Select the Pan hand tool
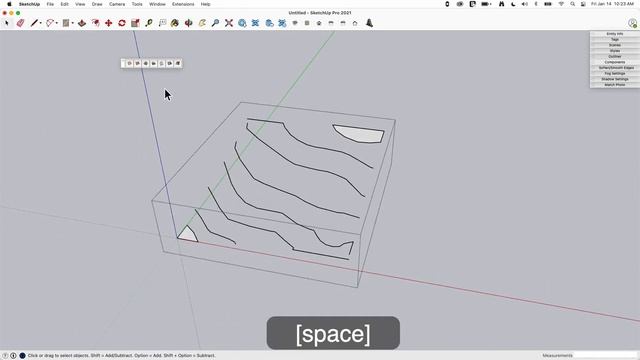This screenshot has height=360, width=640. [202, 23]
